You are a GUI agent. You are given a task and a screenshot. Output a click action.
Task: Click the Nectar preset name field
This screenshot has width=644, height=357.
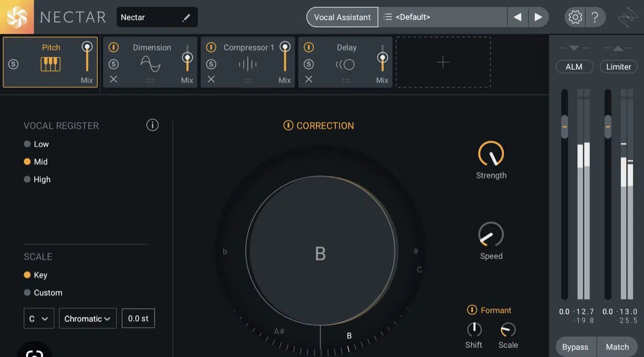pos(157,17)
